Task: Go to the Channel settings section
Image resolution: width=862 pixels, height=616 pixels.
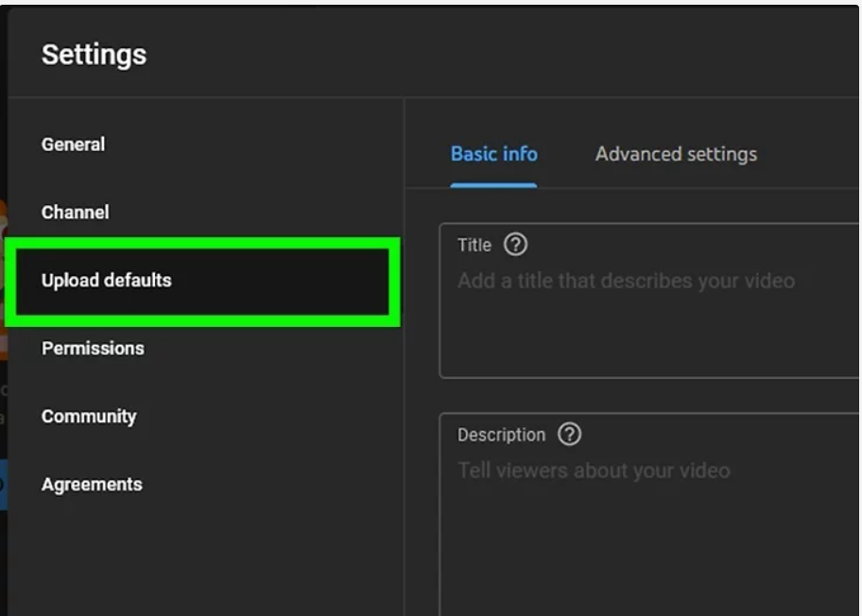Action: click(76, 213)
